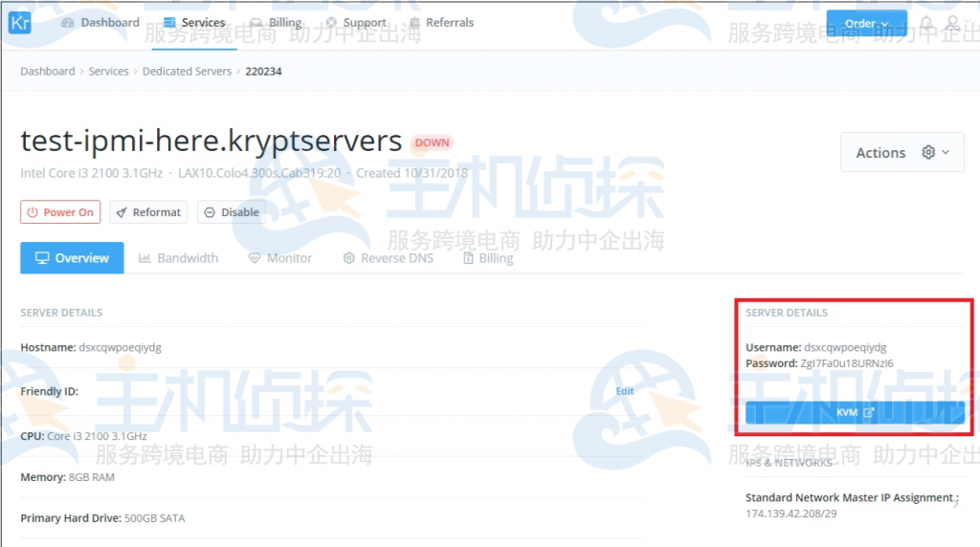Image resolution: width=980 pixels, height=547 pixels.
Task: Click server title test-ipmi-here.kryptservers
Action: click(x=212, y=142)
